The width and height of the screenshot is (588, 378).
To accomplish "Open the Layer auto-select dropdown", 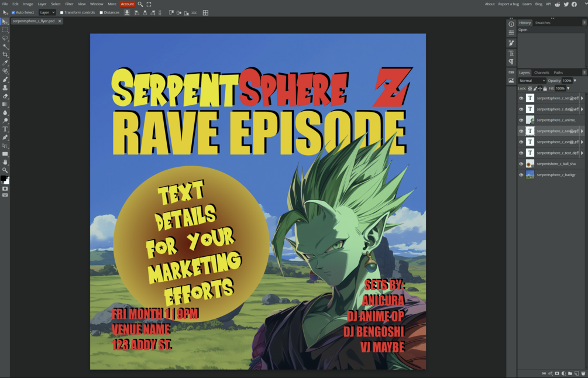I will tap(47, 12).
